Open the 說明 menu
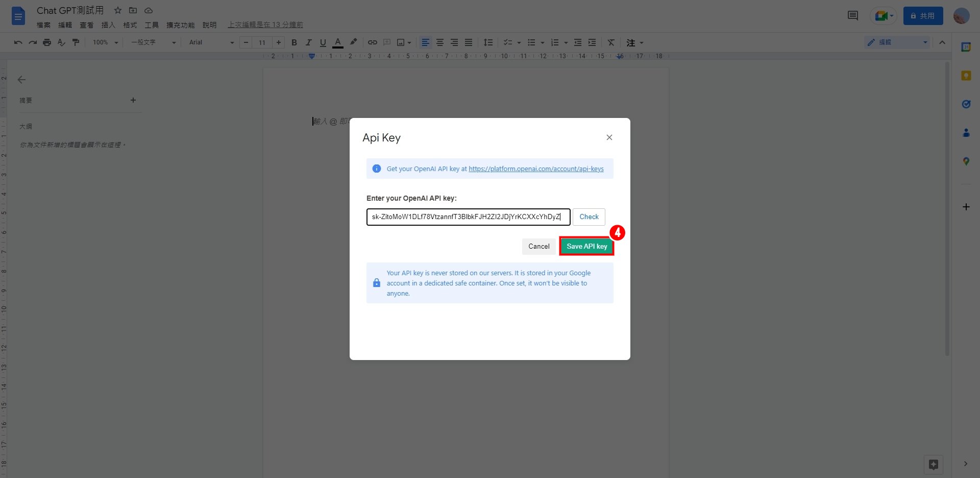The image size is (980, 478). [x=209, y=25]
